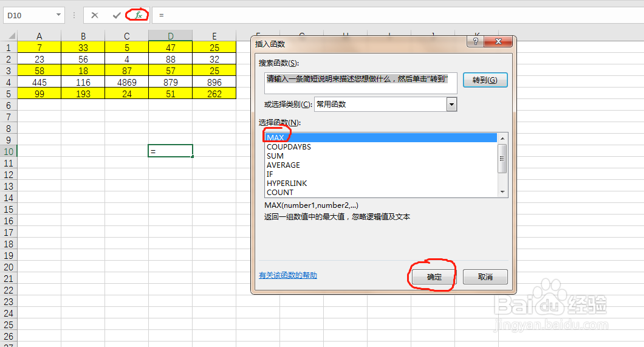The width and height of the screenshot is (644, 347).
Task: Select column A header
Action: tap(39, 36)
